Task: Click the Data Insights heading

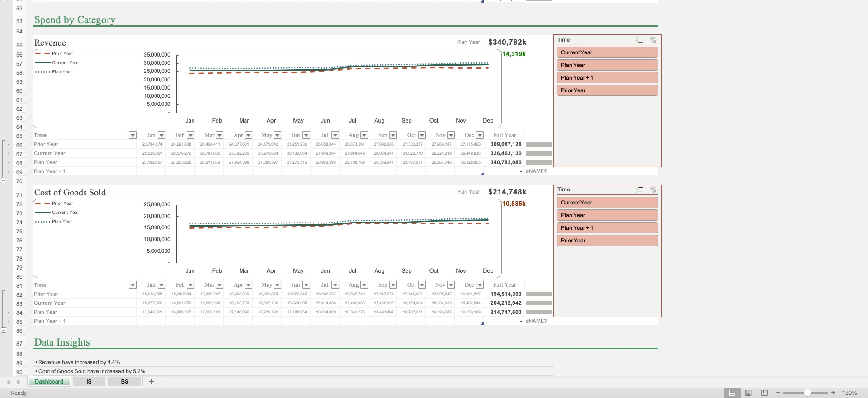Action: [x=62, y=342]
